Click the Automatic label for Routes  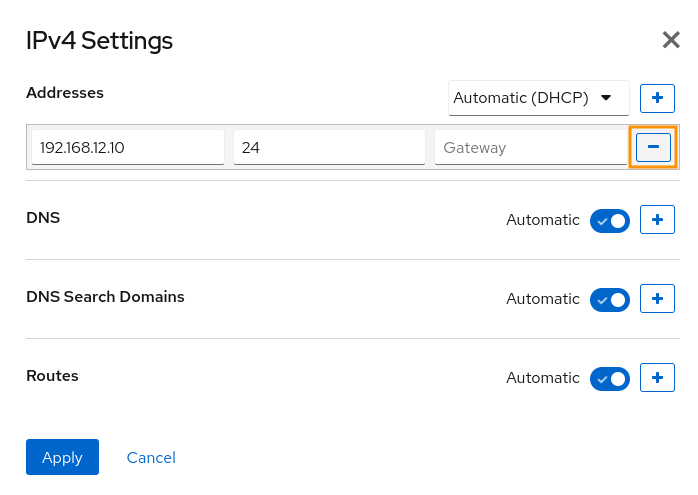click(x=543, y=378)
